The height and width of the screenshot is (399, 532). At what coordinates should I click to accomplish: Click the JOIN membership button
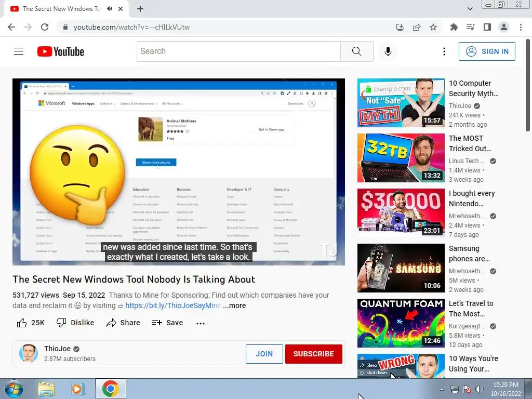click(264, 354)
